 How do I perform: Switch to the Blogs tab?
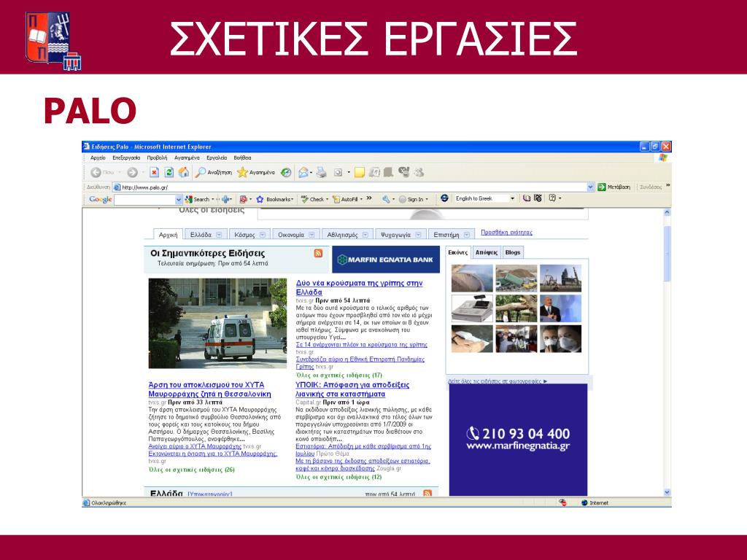click(x=513, y=252)
